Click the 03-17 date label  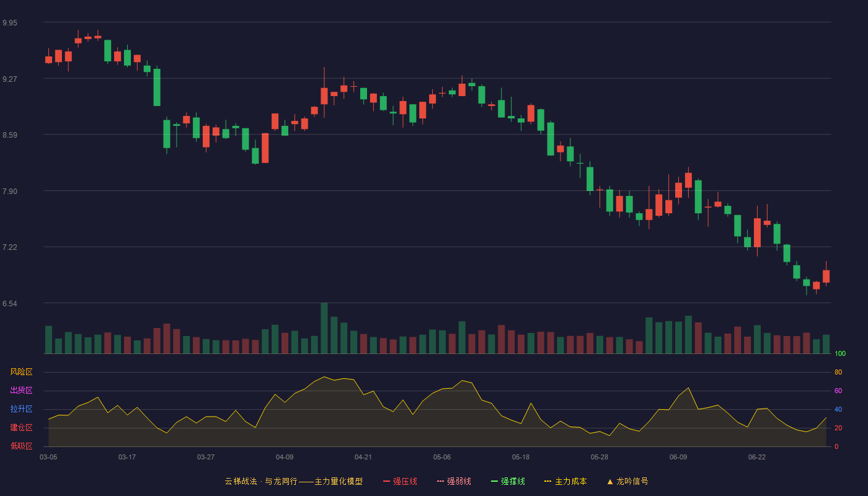[x=127, y=457]
